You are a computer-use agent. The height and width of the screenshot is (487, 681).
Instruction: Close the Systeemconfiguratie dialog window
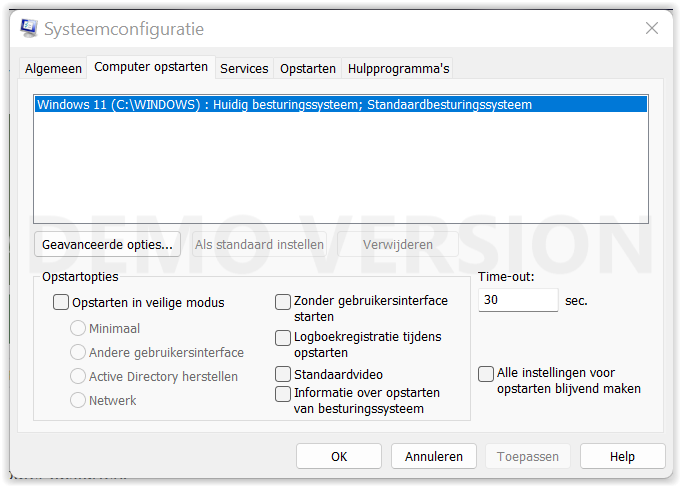click(x=651, y=29)
